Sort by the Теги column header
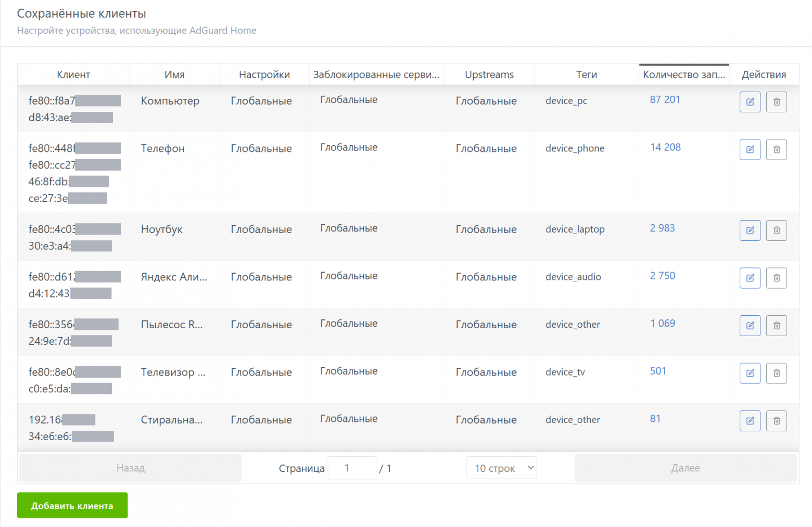The image size is (812, 527). [x=586, y=74]
